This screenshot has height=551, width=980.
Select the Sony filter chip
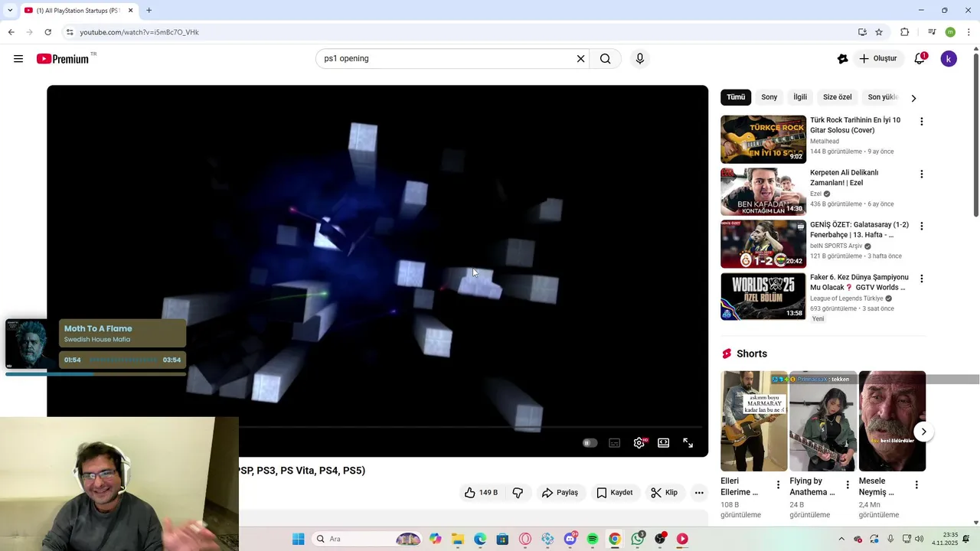point(769,97)
